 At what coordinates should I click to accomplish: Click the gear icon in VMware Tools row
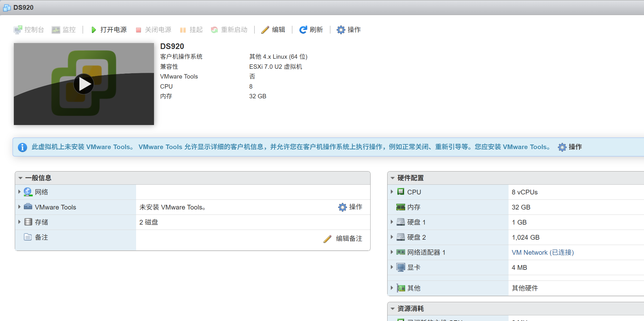pyautogui.click(x=342, y=207)
